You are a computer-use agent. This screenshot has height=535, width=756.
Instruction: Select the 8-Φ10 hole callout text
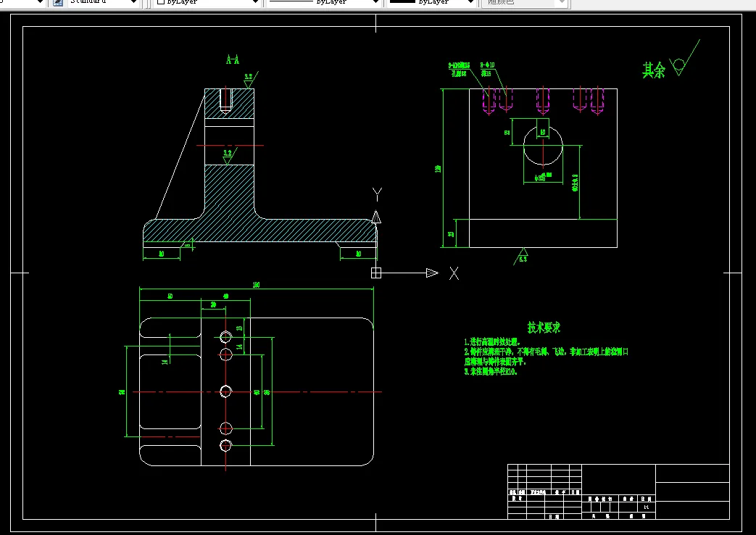point(487,65)
